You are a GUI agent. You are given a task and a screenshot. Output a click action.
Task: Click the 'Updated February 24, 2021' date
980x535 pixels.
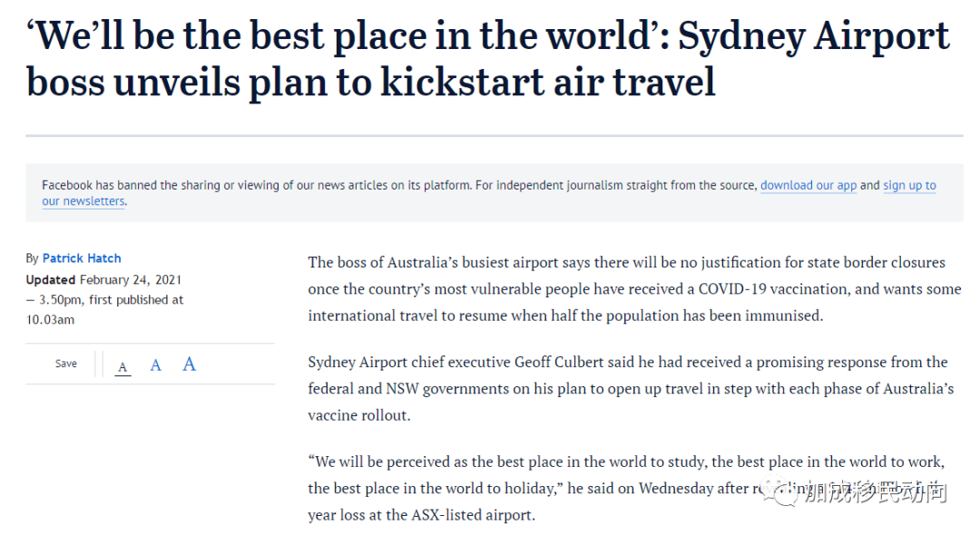[x=103, y=279]
